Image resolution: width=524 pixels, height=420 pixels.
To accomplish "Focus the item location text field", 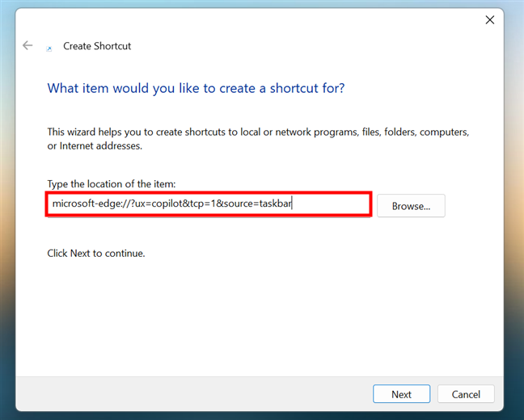I will tap(209, 204).
